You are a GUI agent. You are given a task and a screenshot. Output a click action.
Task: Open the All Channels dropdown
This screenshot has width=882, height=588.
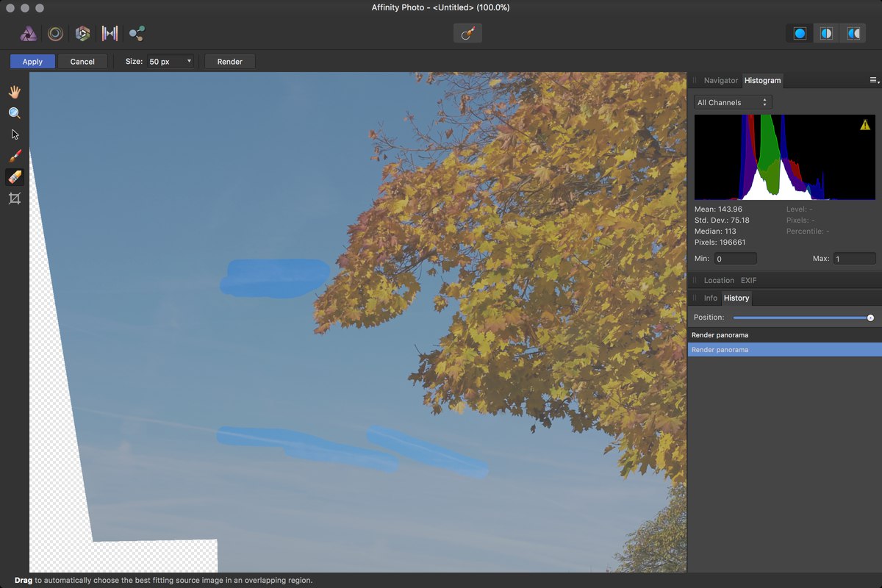pos(733,102)
